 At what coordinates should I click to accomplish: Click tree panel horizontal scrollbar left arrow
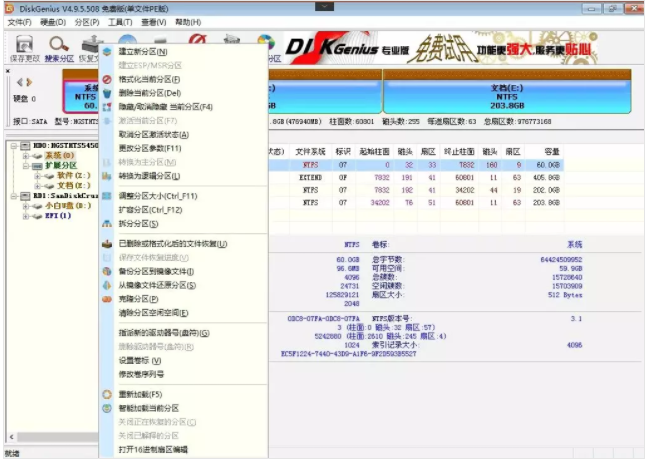click(x=12, y=437)
